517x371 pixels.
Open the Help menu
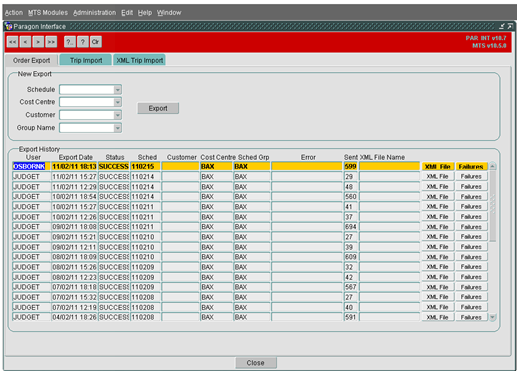(x=145, y=13)
